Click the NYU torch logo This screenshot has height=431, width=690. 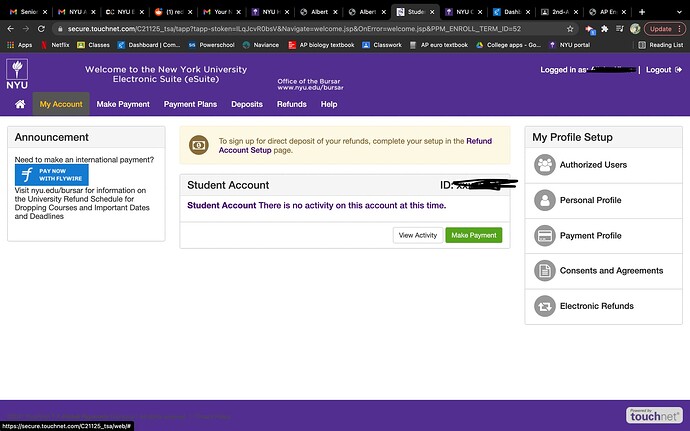(17, 74)
